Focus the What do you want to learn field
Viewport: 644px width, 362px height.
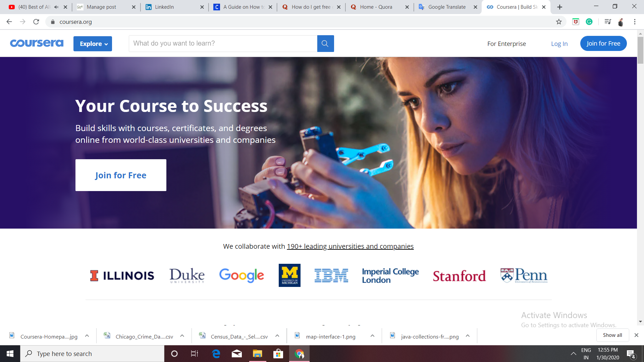coord(223,44)
